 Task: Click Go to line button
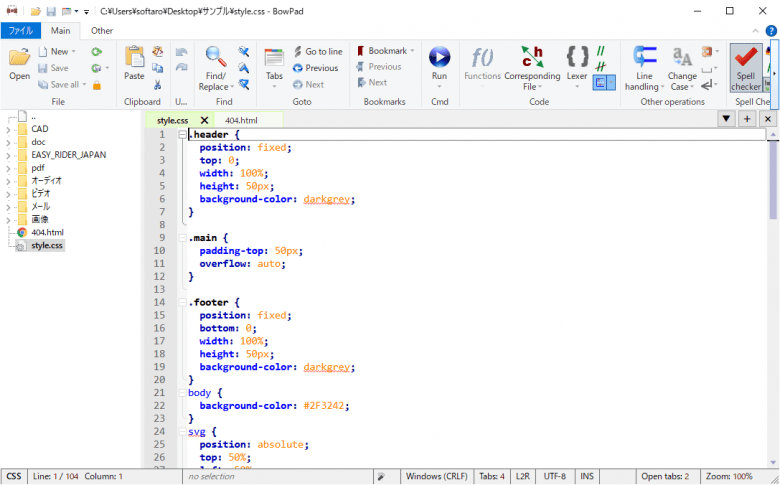pyautogui.click(x=318, y=52)
